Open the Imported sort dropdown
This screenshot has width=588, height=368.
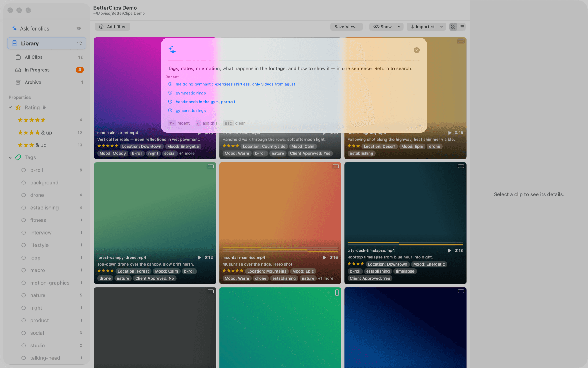(426, 27)
